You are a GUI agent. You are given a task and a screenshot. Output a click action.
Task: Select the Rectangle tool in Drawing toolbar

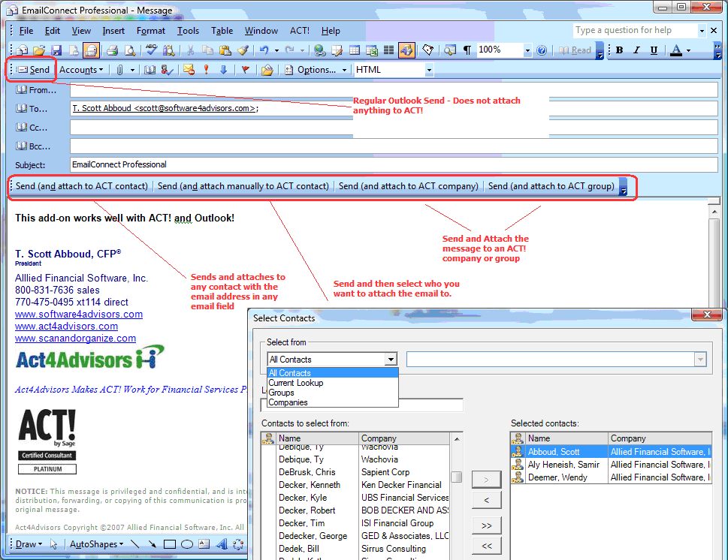170,544
